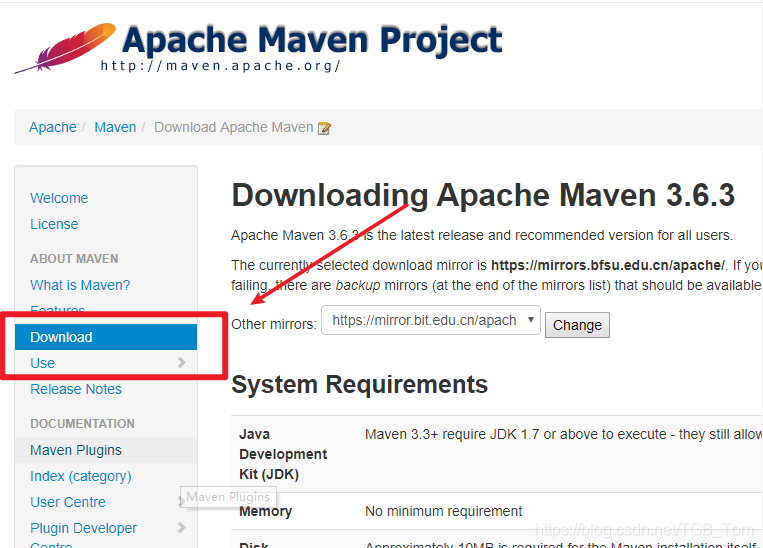Open the Plugin Developer Centre link
This screenshot has height=548, width=763.
point(83,534)
